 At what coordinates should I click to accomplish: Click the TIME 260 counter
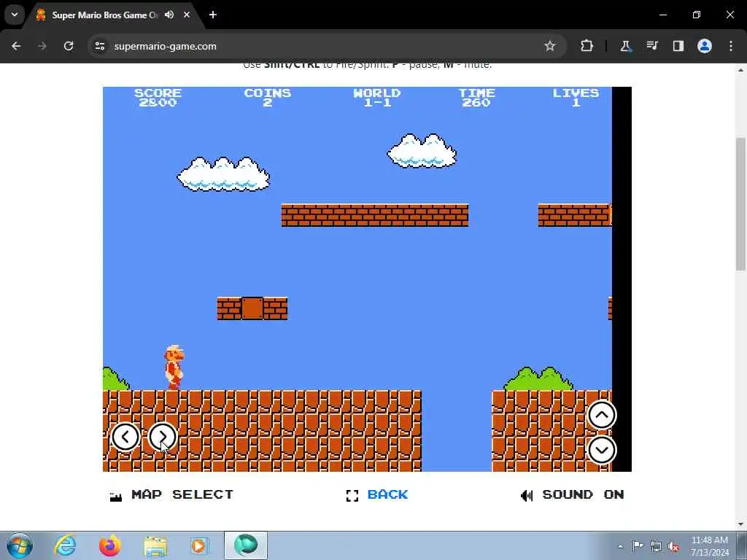(477, 98)
